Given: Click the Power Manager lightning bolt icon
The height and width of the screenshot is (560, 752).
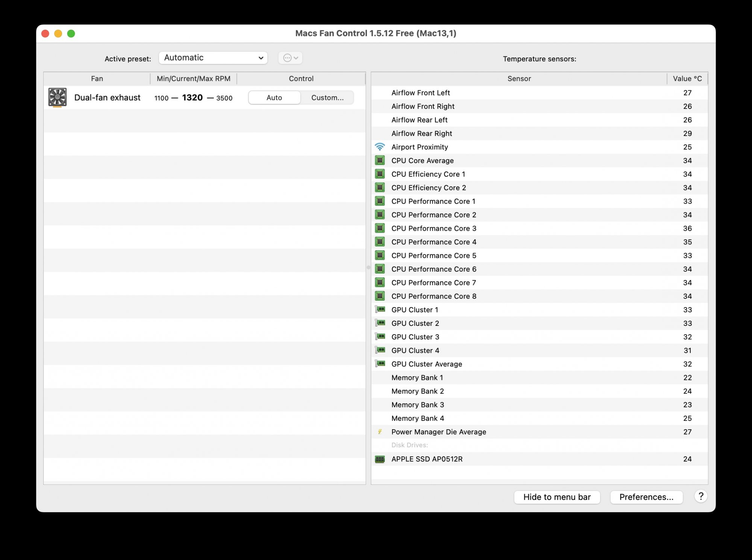Looking at the screenshot, I should pyautogui.click(x=380, y=432).
